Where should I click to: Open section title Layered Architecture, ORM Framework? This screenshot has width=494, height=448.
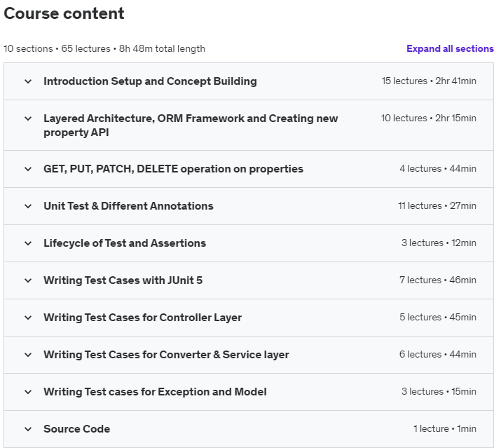point(191,125)
